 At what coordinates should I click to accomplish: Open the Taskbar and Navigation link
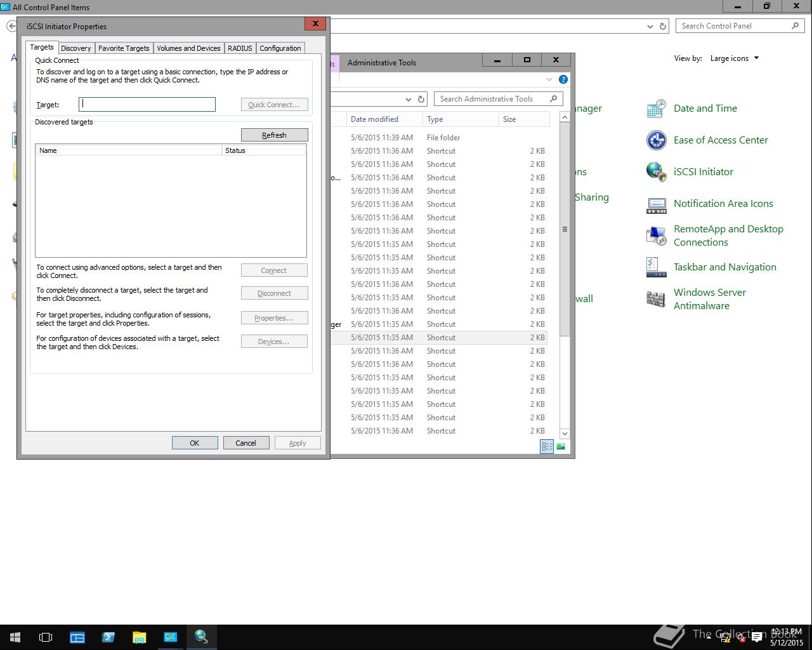pos(725,267)
